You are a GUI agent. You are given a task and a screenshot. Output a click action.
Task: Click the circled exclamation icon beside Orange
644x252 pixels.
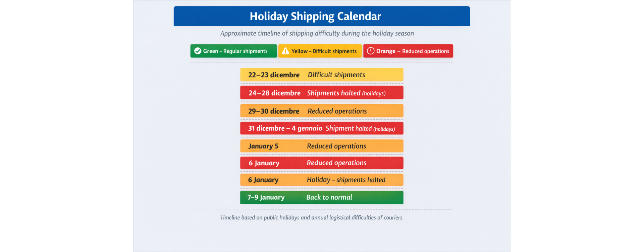pyautogui.click(x=370, y=51)
